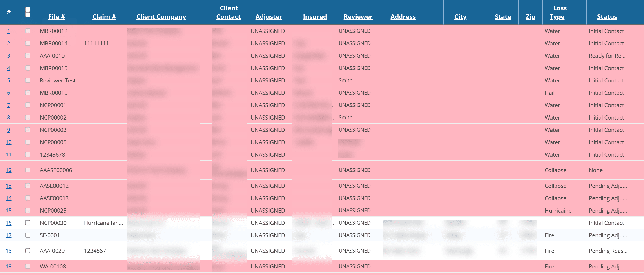
Task: Open row 12 link for AAASE00006
Action: (x=9, y=170)
